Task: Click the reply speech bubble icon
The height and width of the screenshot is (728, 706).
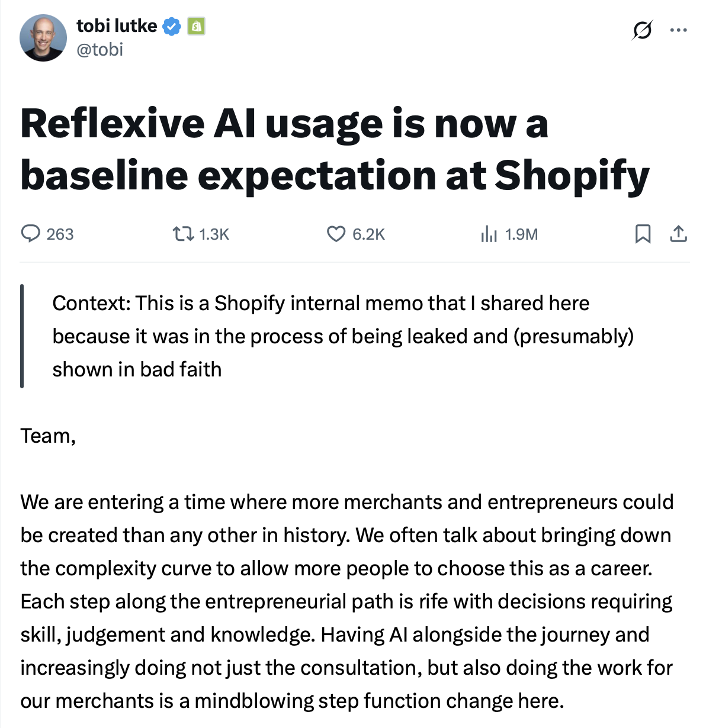Action: click(x=31, y=234)
